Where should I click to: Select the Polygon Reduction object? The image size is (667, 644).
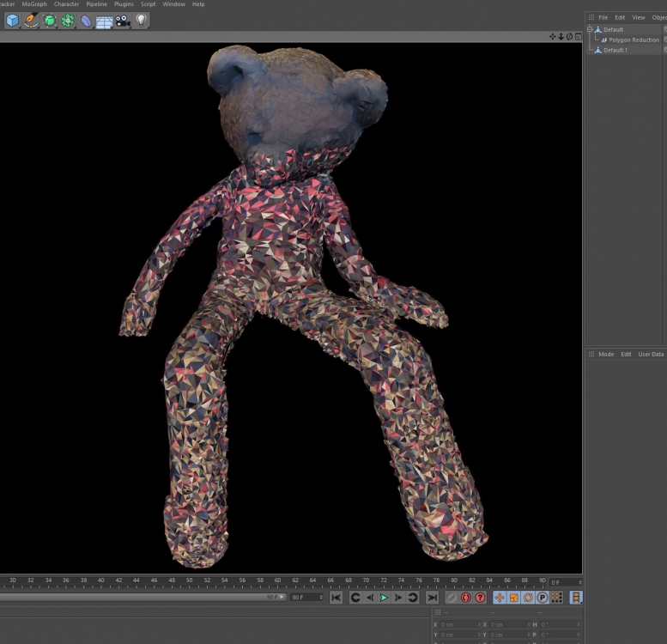(x=634, y=39)
